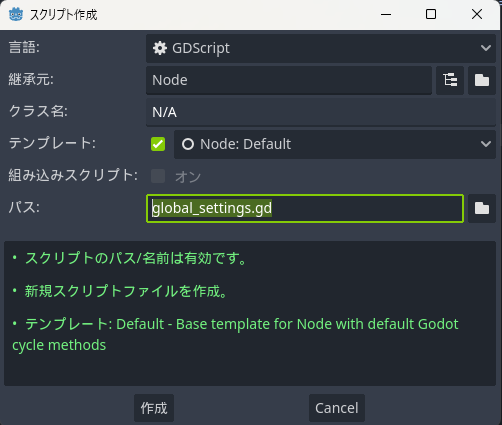This screenshot has height=425, width=502.
Task: Click the global_settings.gd path field
Action: 305,208
